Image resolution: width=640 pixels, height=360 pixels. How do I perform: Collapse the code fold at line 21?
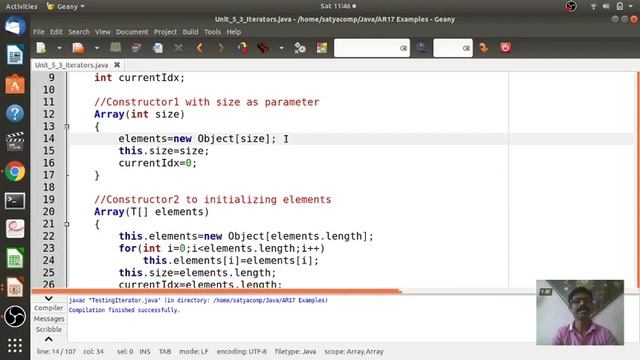tap(67, 224)
